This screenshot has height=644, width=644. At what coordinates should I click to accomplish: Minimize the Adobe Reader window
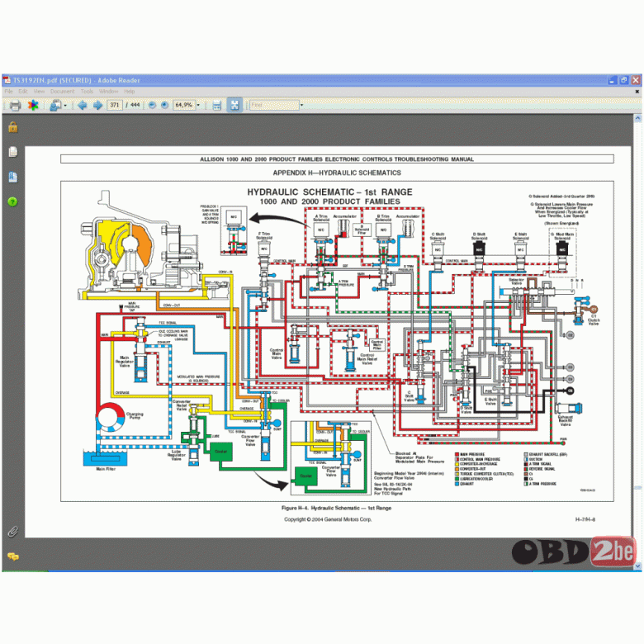coord(613,80)
